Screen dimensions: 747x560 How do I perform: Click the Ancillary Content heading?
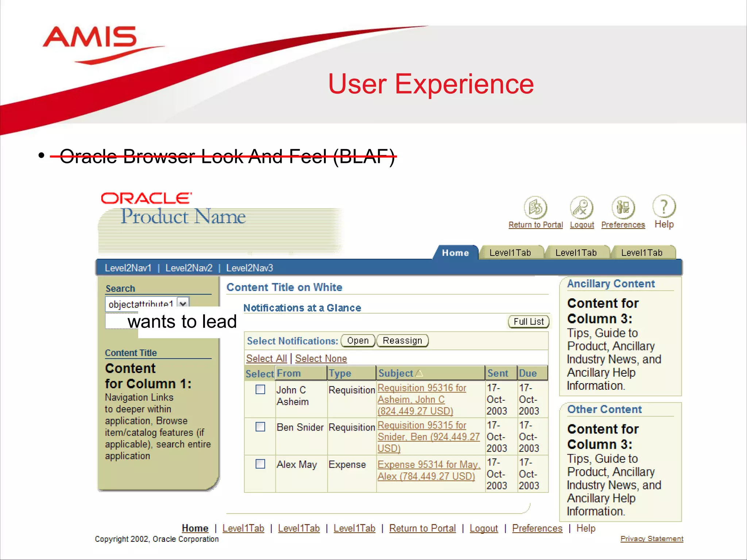[611, 284]
